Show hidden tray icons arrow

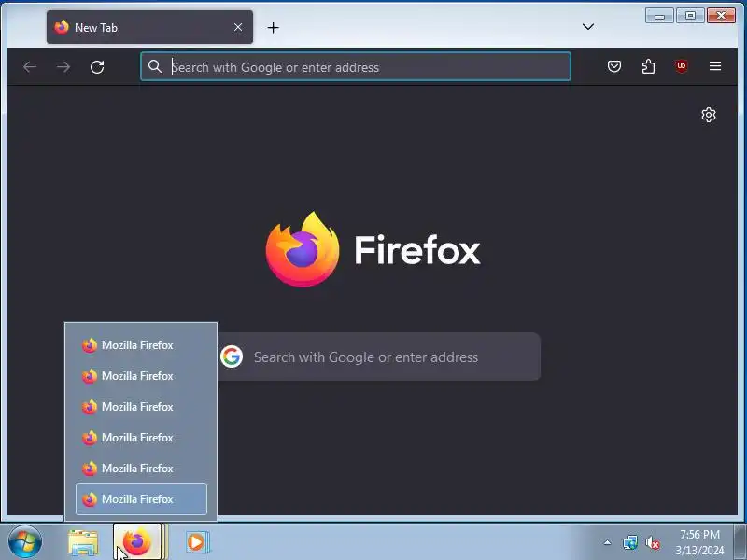(608, 542)
